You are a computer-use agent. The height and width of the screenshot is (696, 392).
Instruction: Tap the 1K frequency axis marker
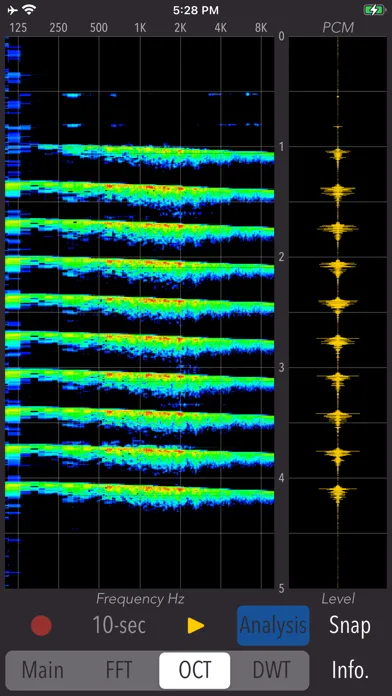[140, 28]
